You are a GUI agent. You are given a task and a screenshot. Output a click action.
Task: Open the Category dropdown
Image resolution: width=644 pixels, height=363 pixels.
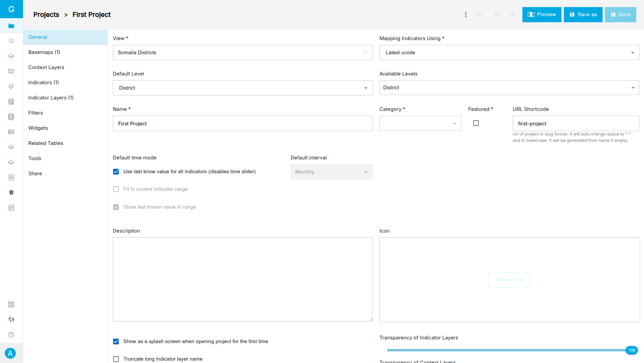420,123
